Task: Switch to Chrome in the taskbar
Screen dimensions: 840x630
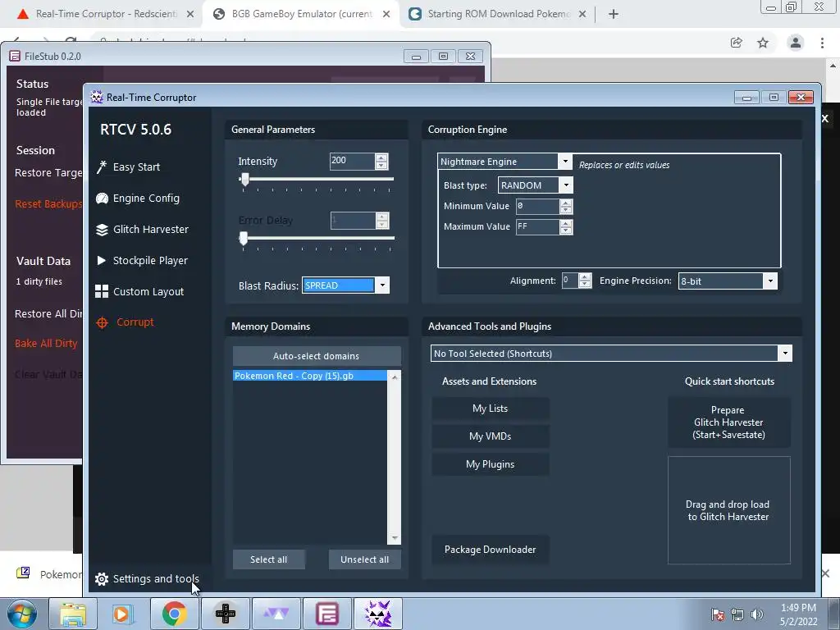Action: (x=174, y=614)
